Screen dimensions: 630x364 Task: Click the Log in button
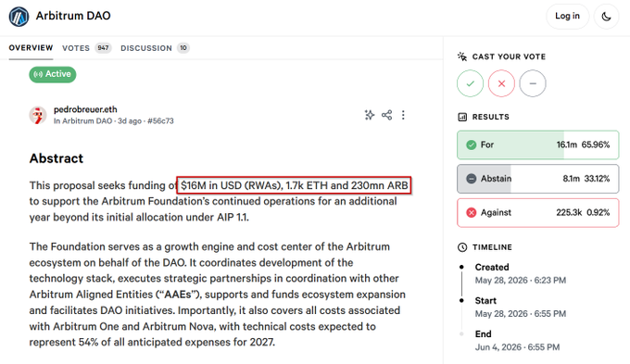(x=567, y=16)
